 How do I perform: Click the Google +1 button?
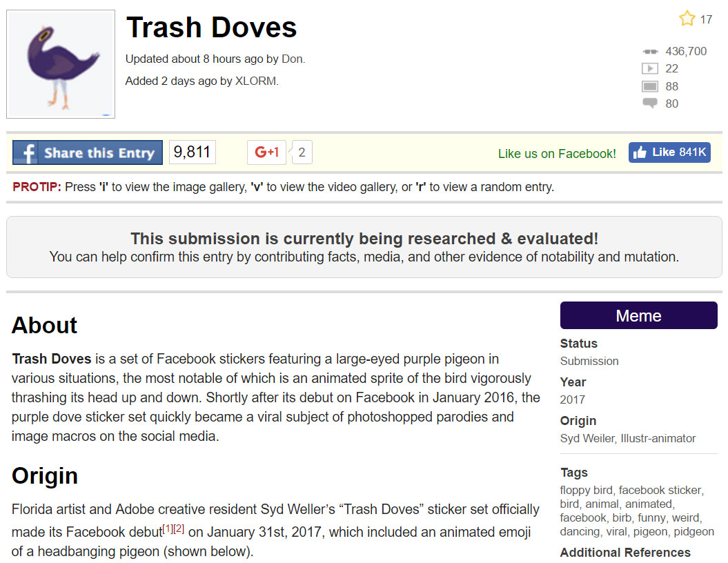point(266,152)
